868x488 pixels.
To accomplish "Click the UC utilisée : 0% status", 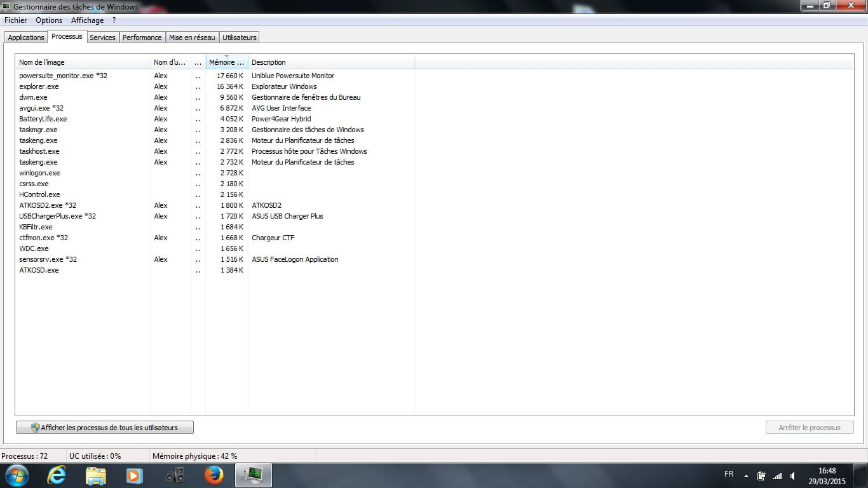I will (x=95, y=456).
